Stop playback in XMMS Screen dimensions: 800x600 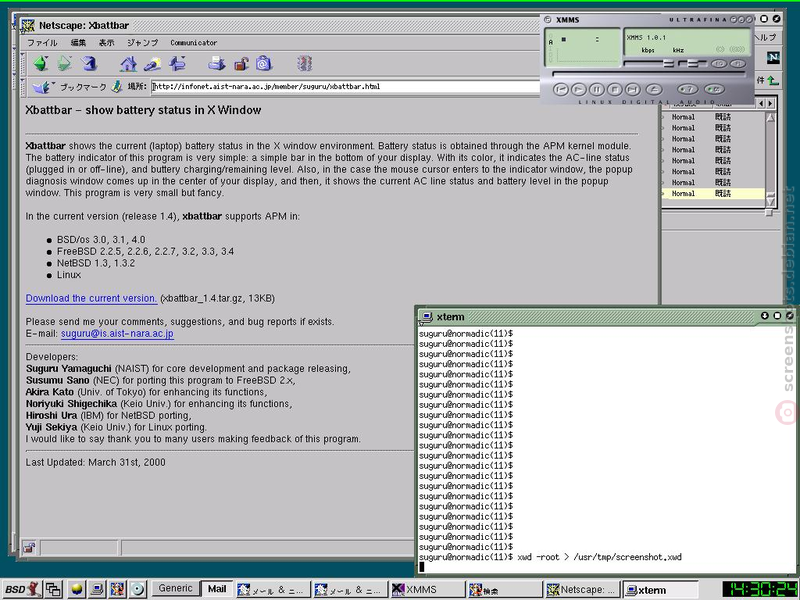[615, 89]
